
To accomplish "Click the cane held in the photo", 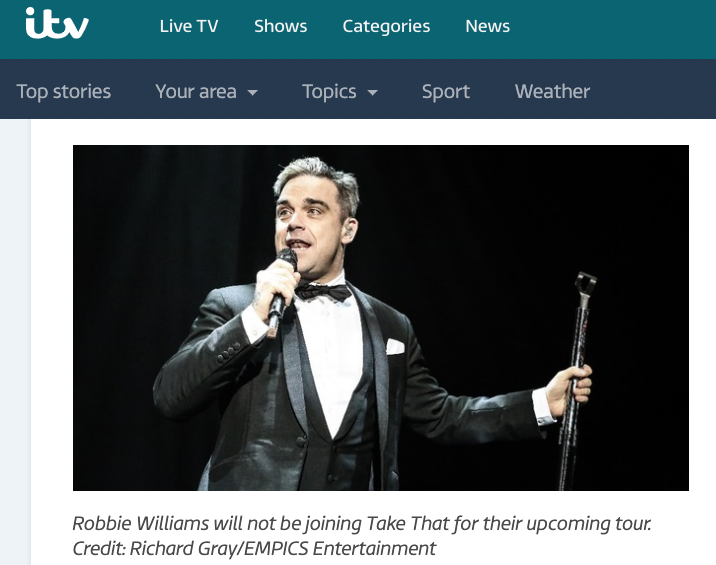I will (x=577, y=380).
